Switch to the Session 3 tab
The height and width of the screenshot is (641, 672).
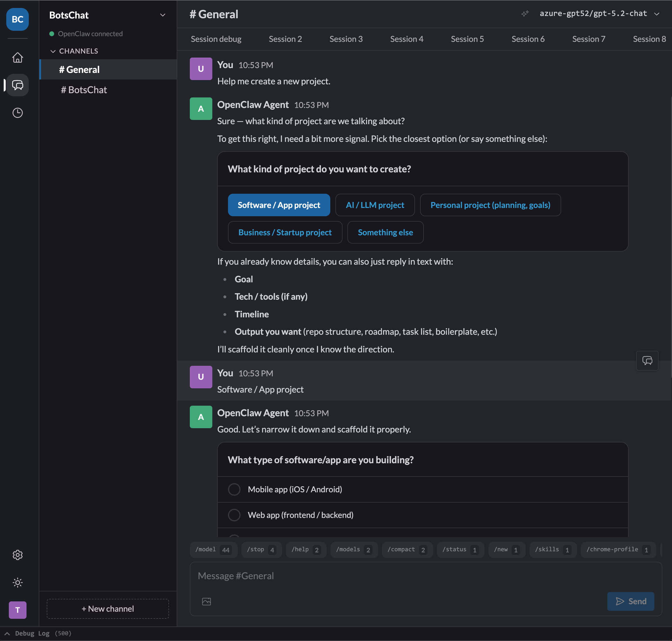346,39
